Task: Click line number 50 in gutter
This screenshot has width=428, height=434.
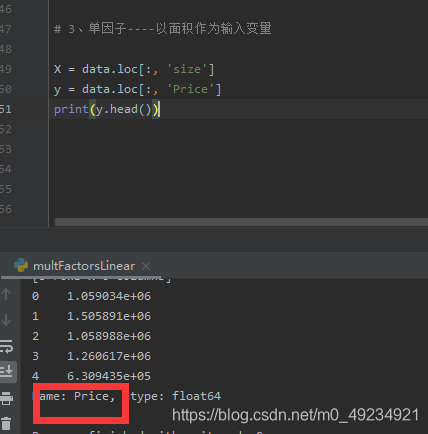Action: pos(6,89)
